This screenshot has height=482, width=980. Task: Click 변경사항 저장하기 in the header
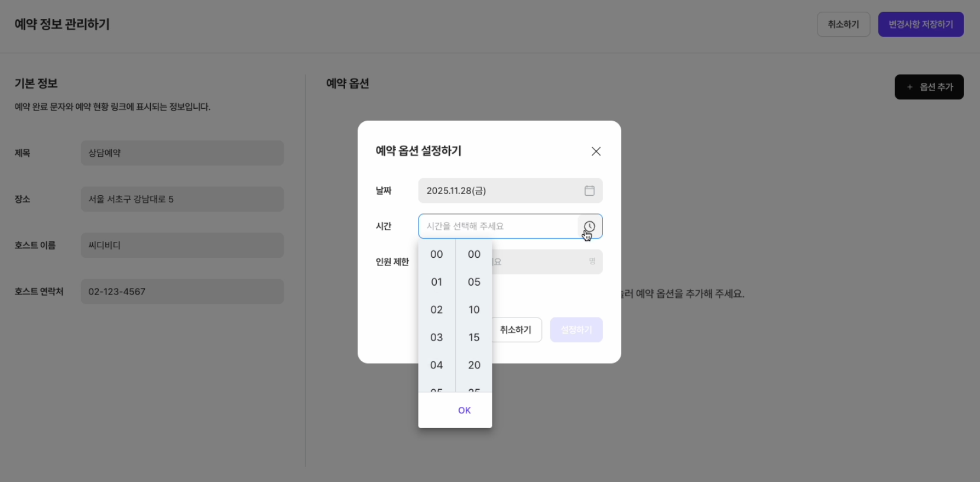click(920, 24)
